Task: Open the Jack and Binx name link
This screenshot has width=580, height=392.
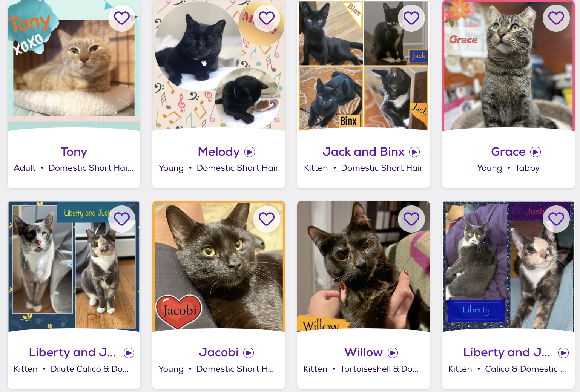Action: 364,152
